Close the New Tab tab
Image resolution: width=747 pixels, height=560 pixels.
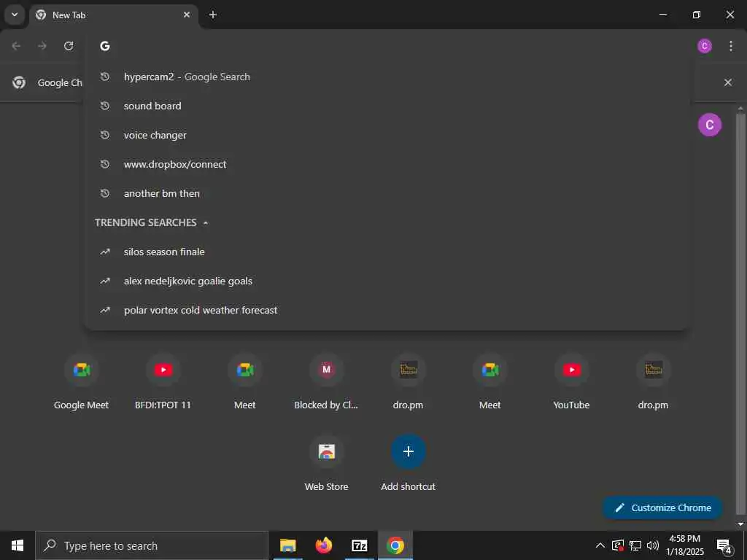[x=187, y=15]
